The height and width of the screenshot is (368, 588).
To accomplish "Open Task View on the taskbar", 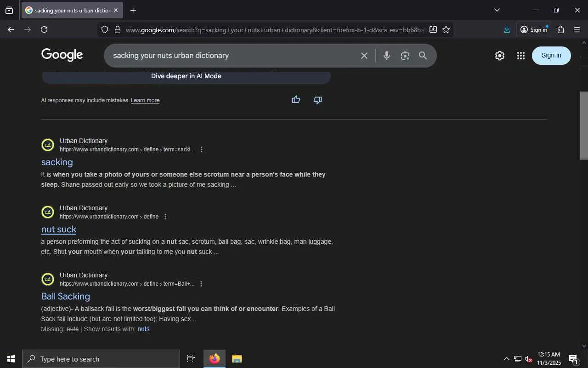I will [x=191, y=359].
